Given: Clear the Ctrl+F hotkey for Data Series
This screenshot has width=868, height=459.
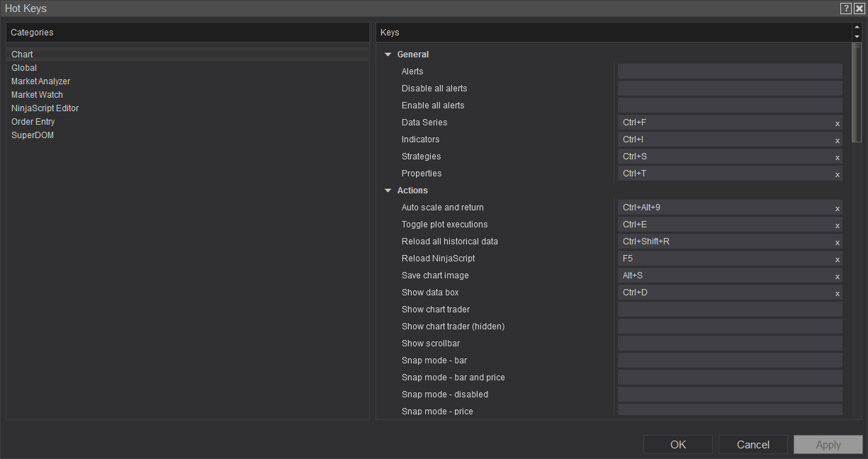Looking at the screenshot, I should pos(837,123).
